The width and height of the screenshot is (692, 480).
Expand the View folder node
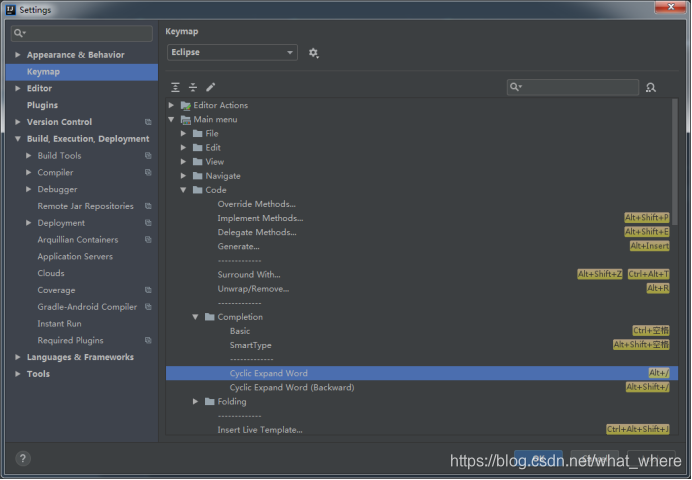point(183,161)
